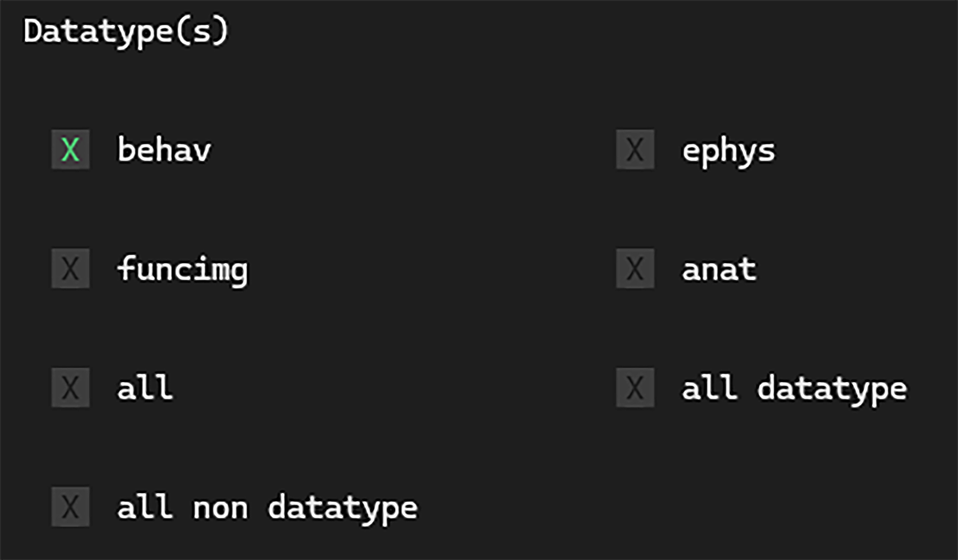Click the behav label text

164,150
